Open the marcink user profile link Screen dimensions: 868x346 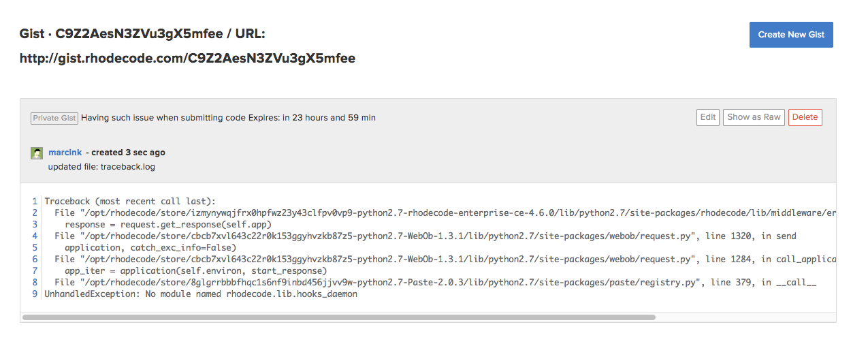point(65,153)
